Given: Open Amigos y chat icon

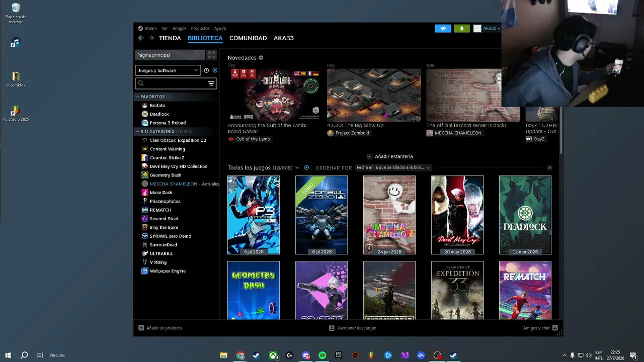Looking at the screenshot, I should pos(555,328).
